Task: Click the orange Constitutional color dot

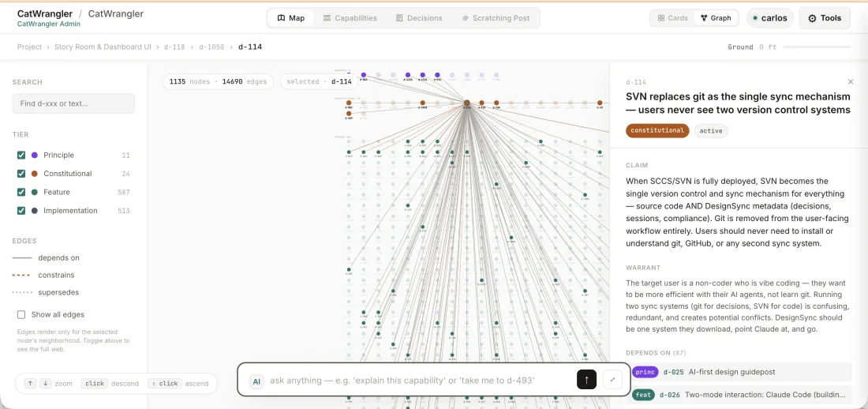Action: pos(35,174)
